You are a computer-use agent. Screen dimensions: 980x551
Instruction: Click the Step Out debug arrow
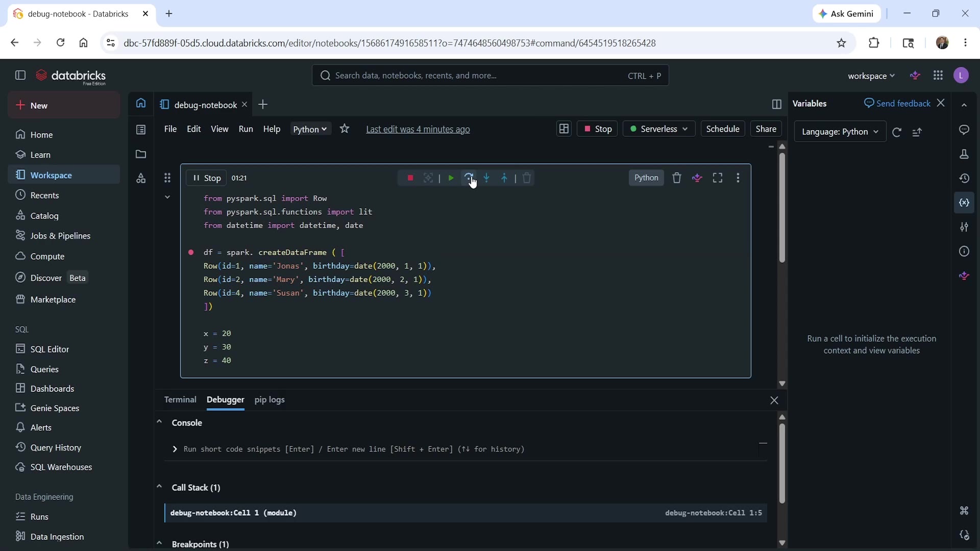point(504,178)
